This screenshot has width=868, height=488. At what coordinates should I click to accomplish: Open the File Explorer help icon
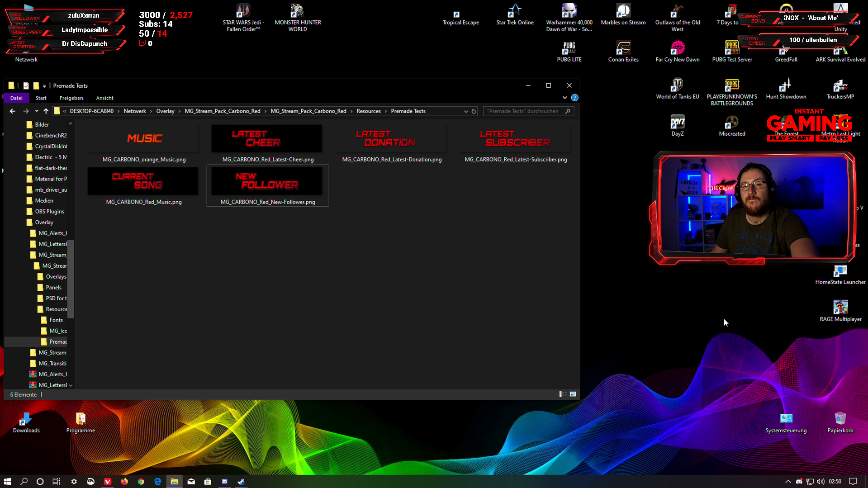(574, 98)
